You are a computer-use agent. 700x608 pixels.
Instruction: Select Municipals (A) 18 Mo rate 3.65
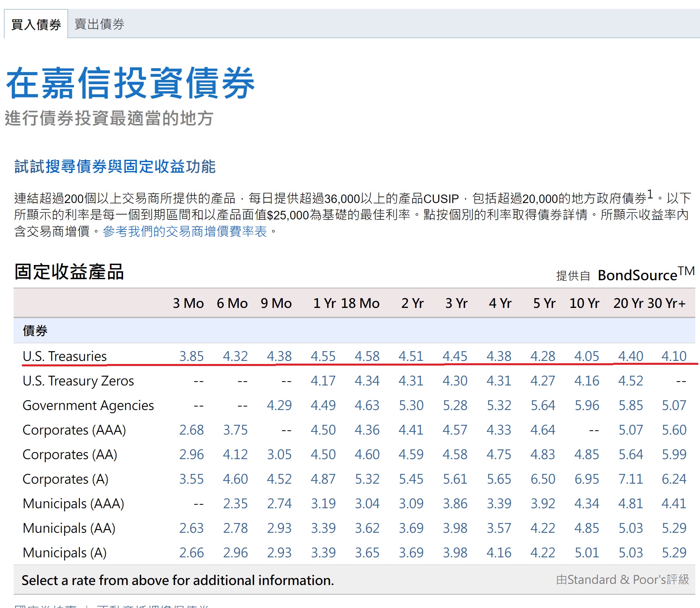coord(367,553)
